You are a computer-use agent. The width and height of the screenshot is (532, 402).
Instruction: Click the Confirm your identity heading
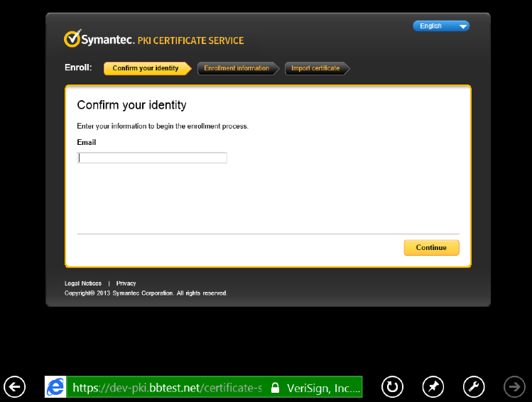[x=131, y=105]
